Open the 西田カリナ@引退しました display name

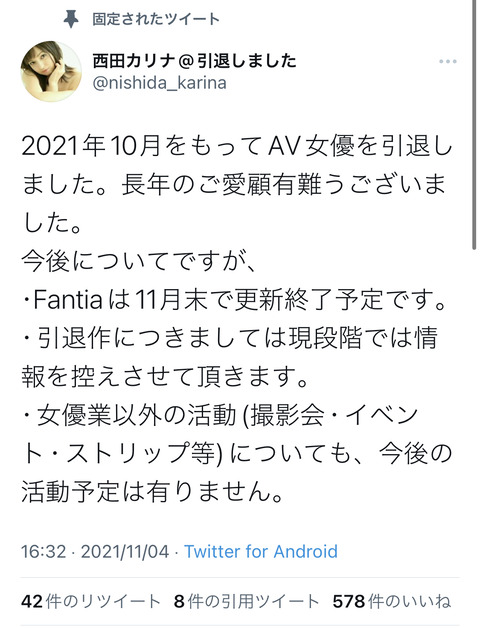(195, 61)
